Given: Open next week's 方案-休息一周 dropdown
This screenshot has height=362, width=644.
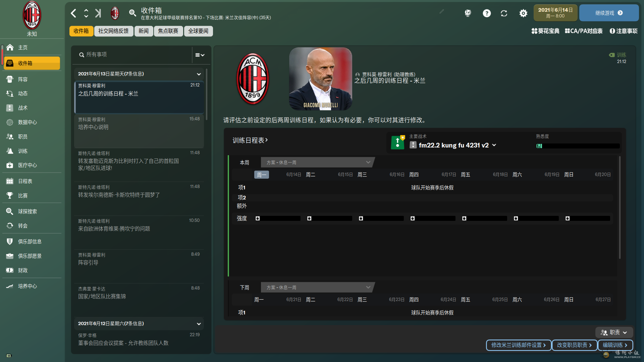Looking at the screenshot, I should click(x=318, y=288).
